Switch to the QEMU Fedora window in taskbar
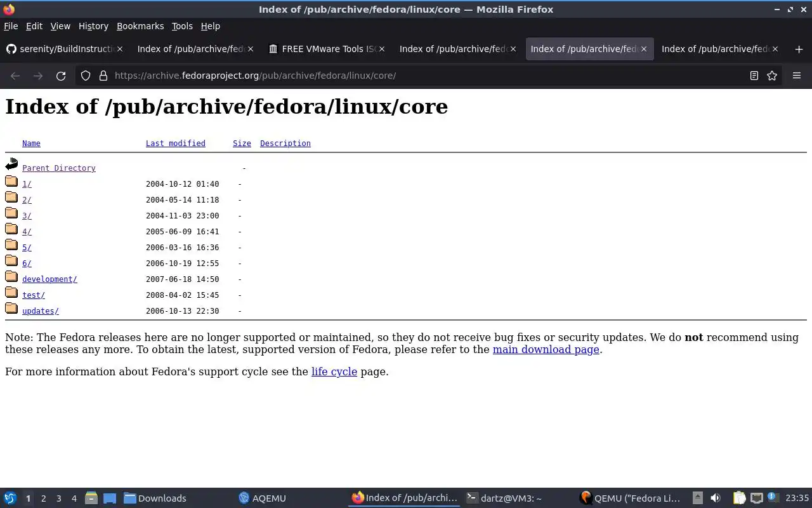Screen dimensions: 812x508 click(x=632, y=498)
